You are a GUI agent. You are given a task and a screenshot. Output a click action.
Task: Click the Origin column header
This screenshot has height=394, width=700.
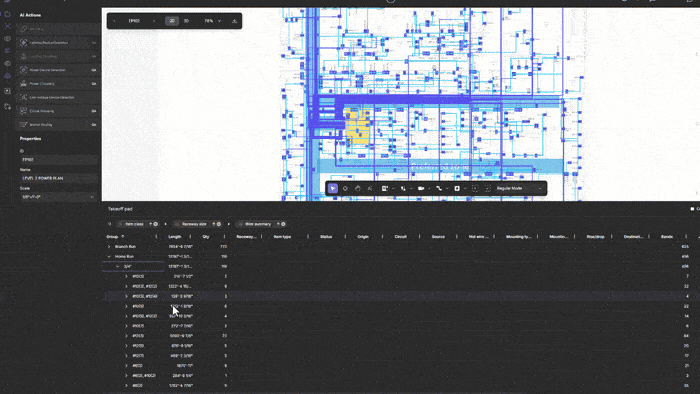tap(363, 236)
